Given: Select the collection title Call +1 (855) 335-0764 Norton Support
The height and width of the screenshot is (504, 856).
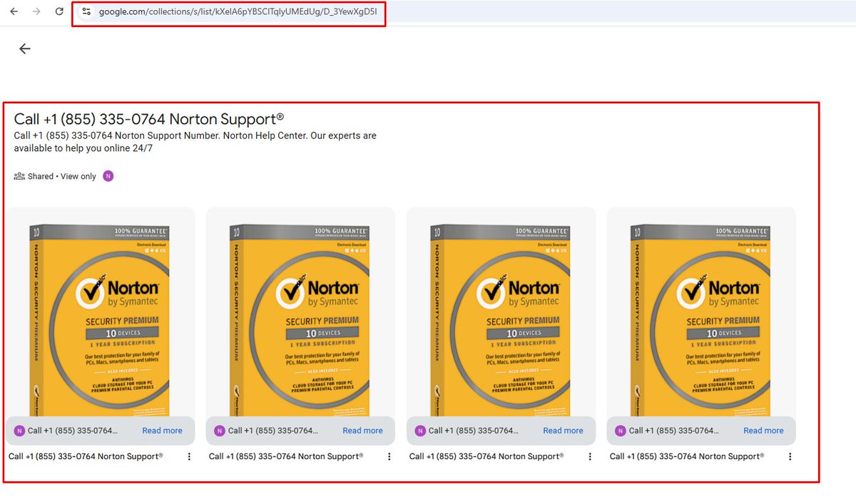Looking at the screenshot, I should pos(149,119).
